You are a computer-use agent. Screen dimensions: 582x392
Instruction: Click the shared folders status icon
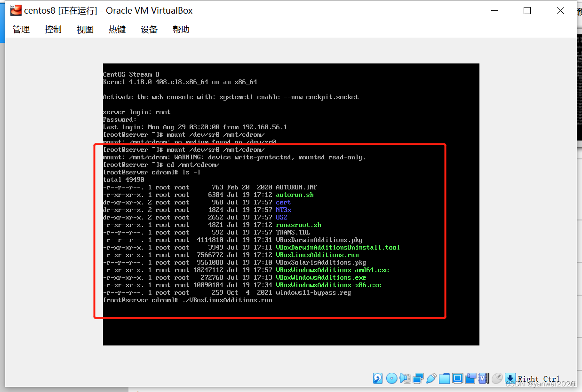pyautogui.click(x=444, y=378)
